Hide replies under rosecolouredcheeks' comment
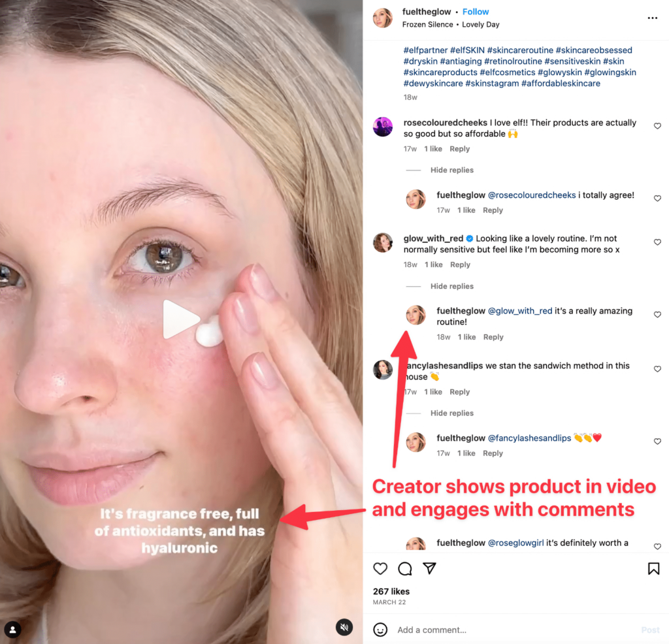The height and width of the screenshot is (644, 669). tap(452, 170)
